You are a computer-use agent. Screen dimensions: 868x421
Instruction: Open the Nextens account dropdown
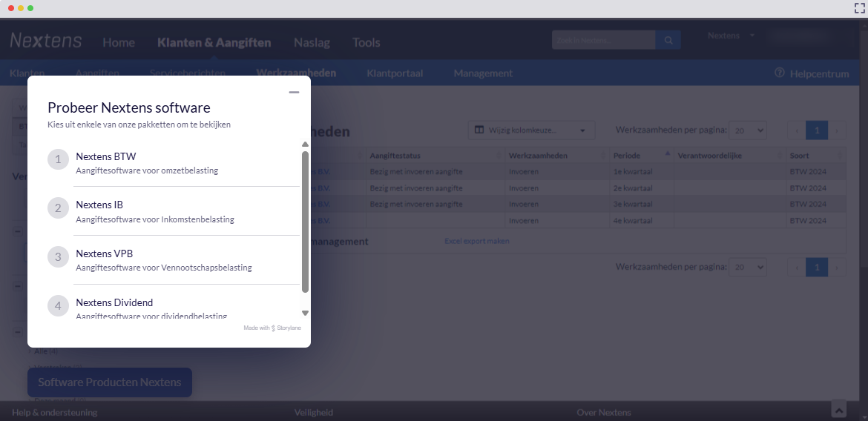tap(731, 36)
